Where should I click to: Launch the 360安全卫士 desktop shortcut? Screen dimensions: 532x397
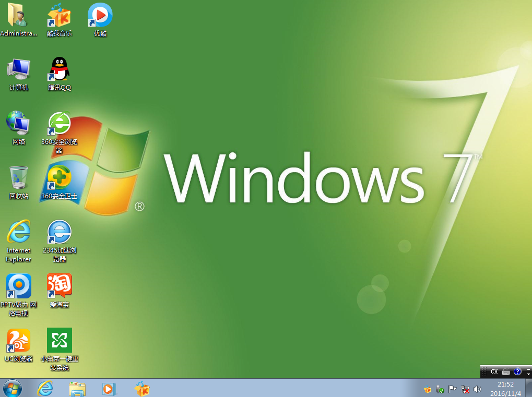pyautogui.click(x=60, y=183)
